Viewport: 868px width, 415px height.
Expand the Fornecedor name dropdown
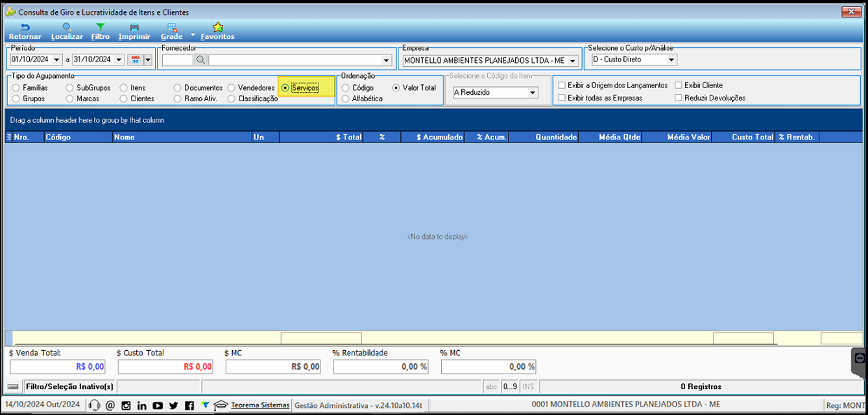pyautogui.click(x=387, y=60)
